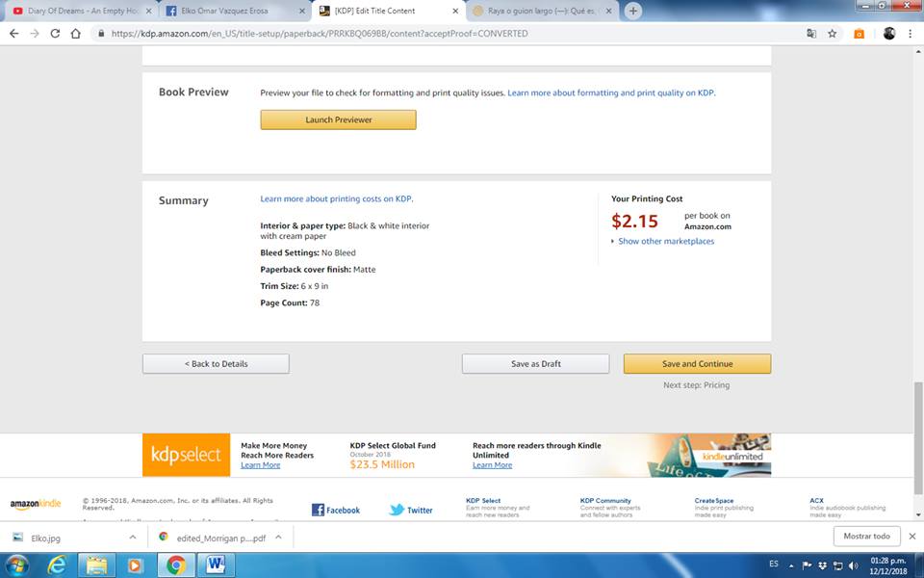The image size is (924, 578).
Task: Click Save and Continue
Action: click(x=697, y=364)
